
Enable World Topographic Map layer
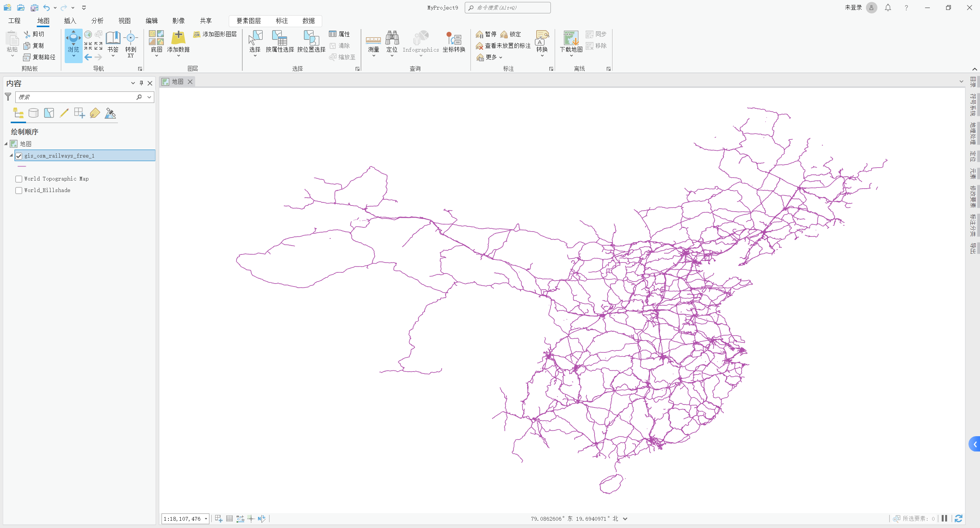(x=19, y=179)
